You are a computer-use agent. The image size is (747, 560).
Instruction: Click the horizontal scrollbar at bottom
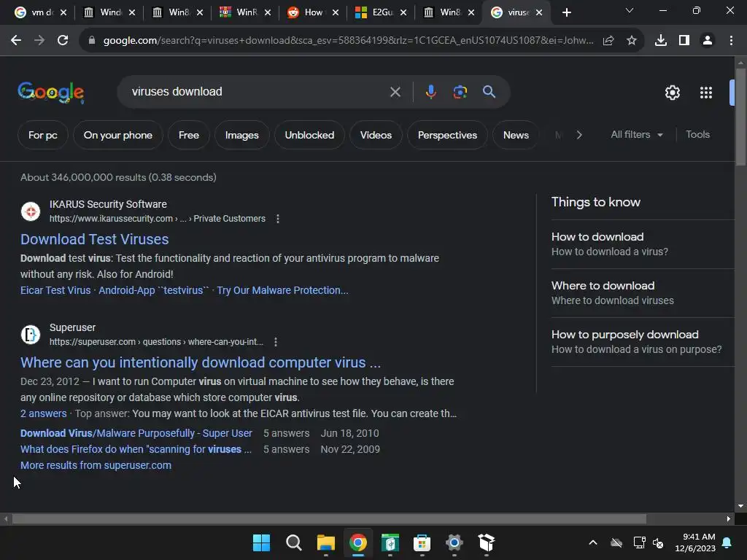tap(329, 518)
